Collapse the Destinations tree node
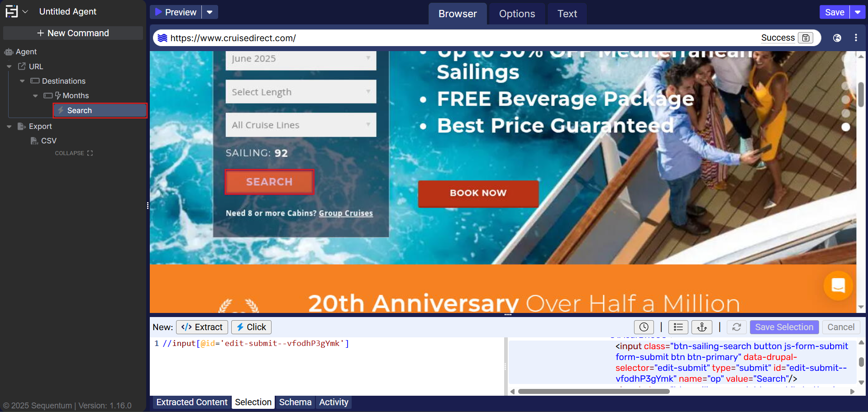 tap(22, 81)
